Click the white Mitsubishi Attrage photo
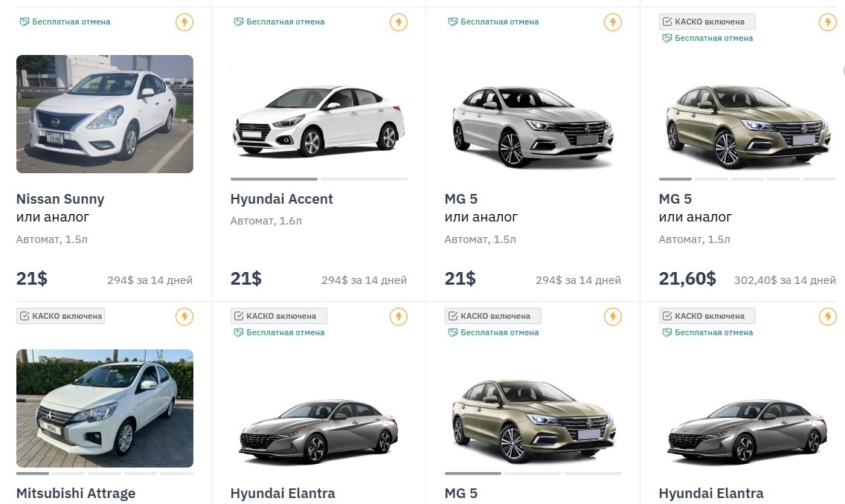Image resolution: width=845 pixels, height=504 pixels. 105,408
